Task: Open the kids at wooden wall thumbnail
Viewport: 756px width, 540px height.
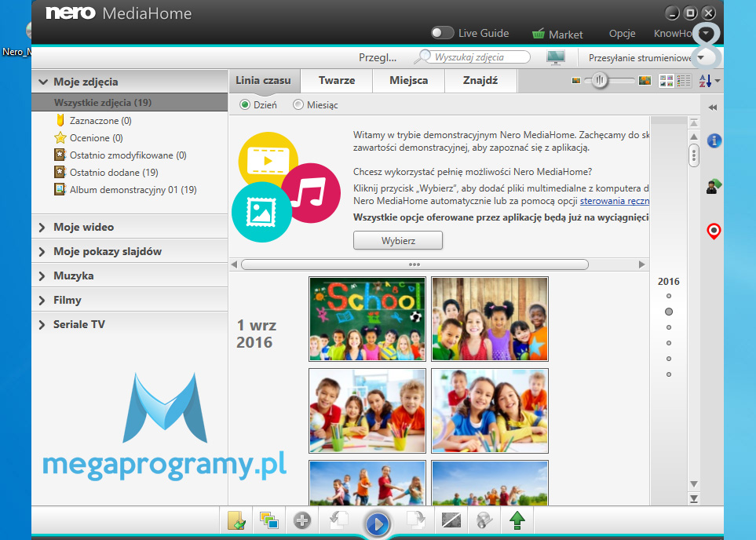Action: [x=490, y=319]
